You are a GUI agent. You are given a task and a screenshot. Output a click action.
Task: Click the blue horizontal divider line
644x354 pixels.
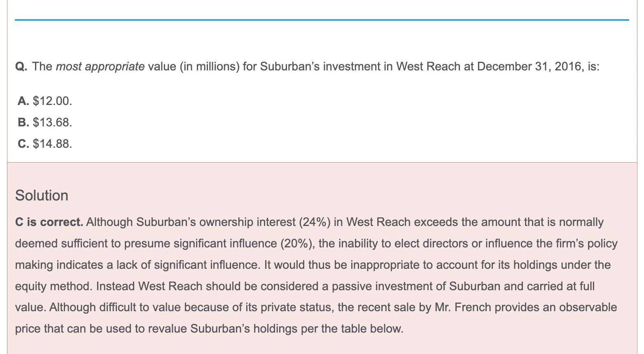(x=322, y=20)
